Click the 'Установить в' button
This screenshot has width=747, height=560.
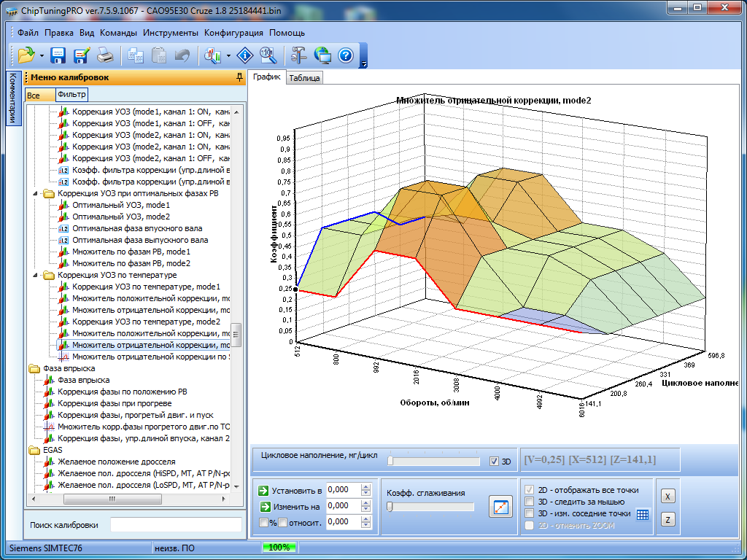point(291,491)
